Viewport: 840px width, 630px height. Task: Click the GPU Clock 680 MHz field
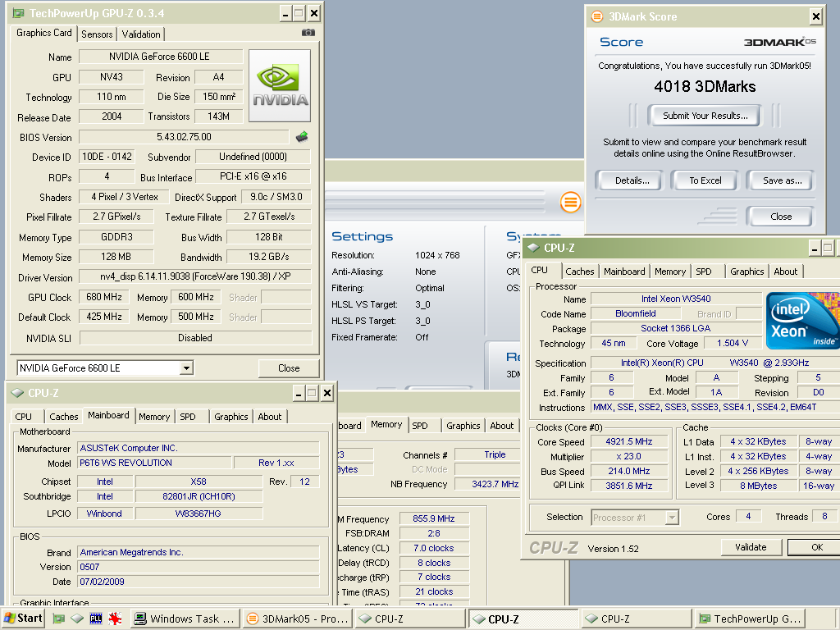point(103,297)
